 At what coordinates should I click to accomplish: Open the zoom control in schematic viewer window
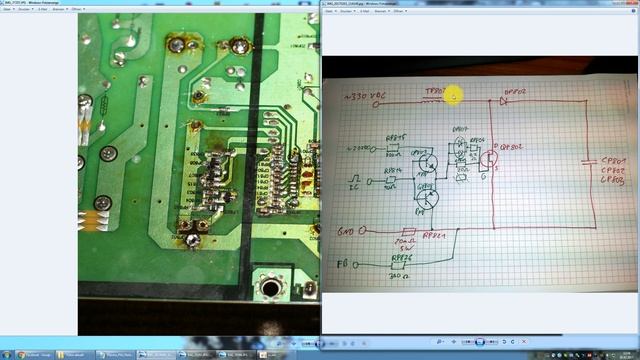pyautogui.click(x=440, y=342)
